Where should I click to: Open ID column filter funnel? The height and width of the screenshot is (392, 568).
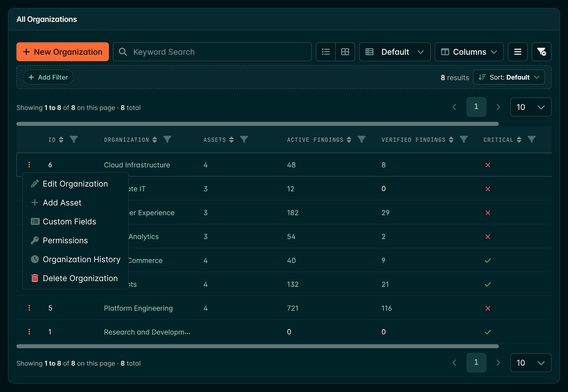pos(74,139)
